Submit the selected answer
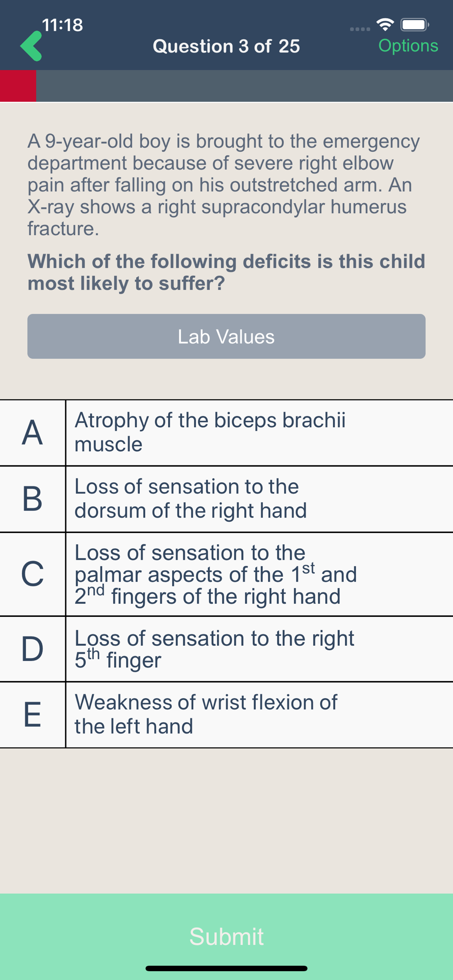453x980 pixels. [226, 936]
